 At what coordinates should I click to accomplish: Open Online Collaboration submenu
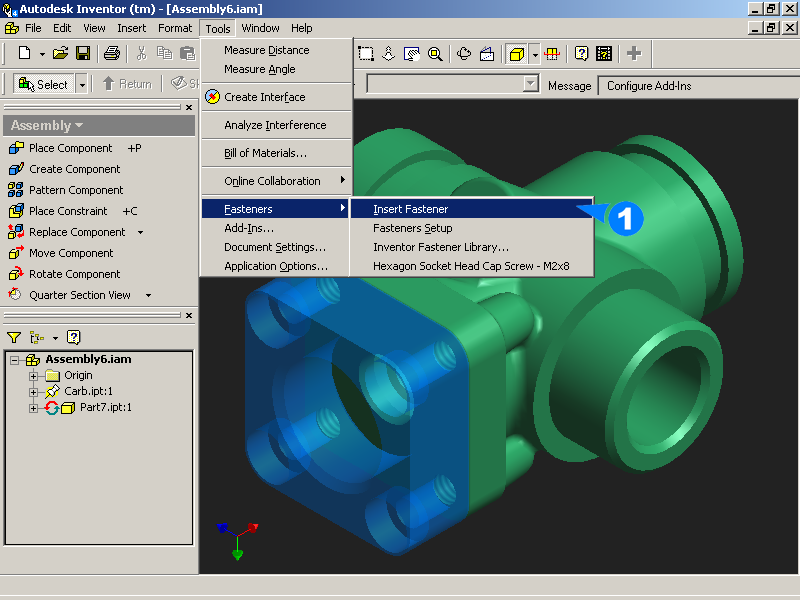(x=276, y=181)
